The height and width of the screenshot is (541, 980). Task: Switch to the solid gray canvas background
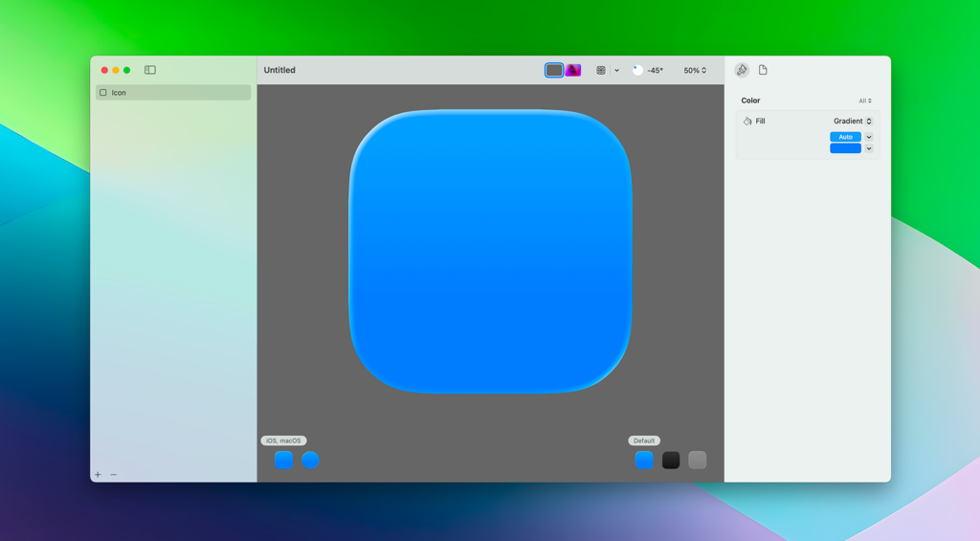pyautogui.click(x=554, y=70)
